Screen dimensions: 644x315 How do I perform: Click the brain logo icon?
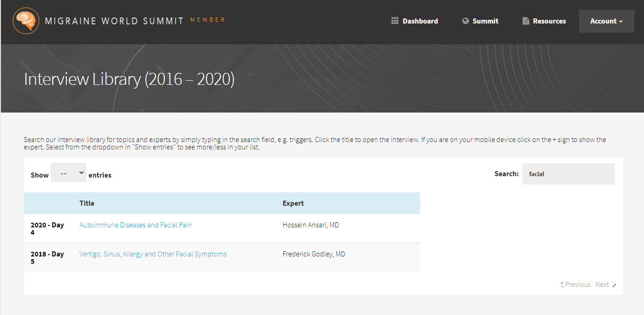tap(26, 21)
